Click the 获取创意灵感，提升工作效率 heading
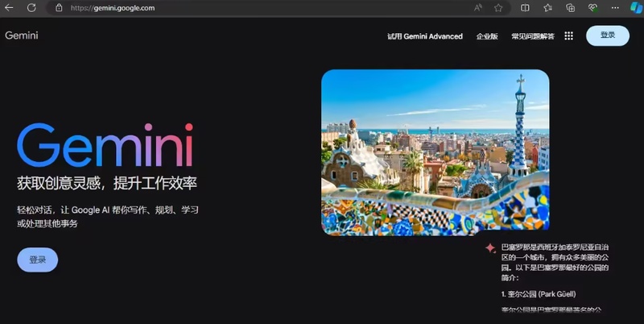 tap(107, 183)
